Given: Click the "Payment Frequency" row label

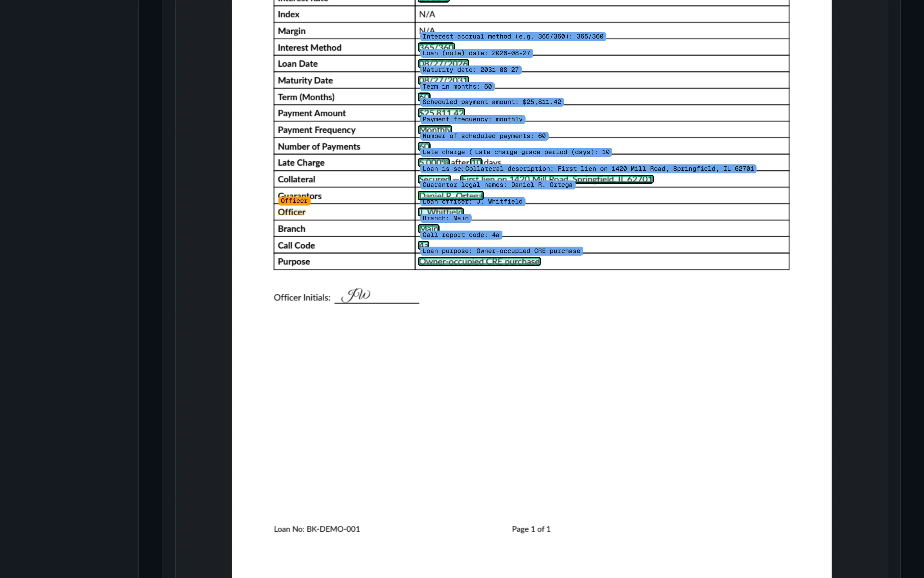Looking at the screenshot, I should (x=317, y=130).
